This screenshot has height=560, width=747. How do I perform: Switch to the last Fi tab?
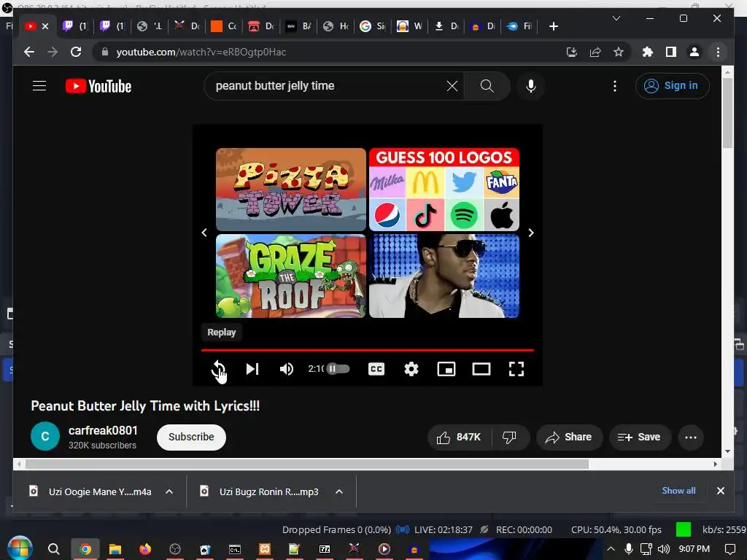tap(520, 26)
